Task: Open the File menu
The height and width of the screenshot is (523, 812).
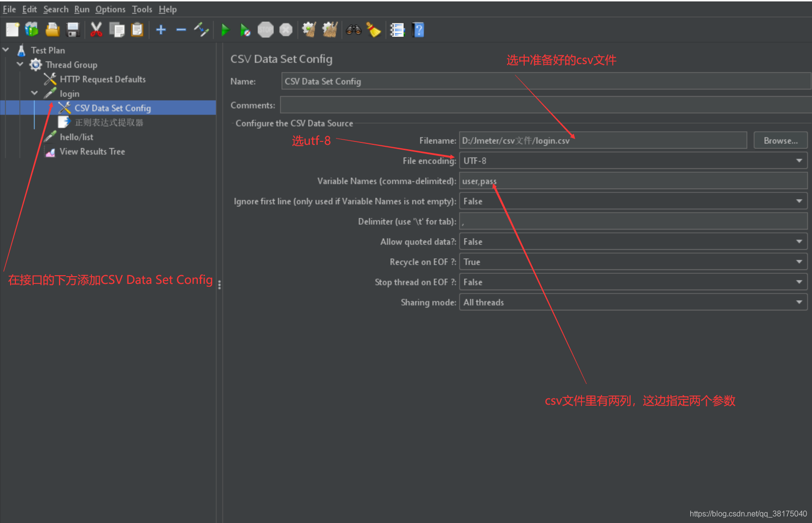Action: pyautogui.click(x=9, y=9)
